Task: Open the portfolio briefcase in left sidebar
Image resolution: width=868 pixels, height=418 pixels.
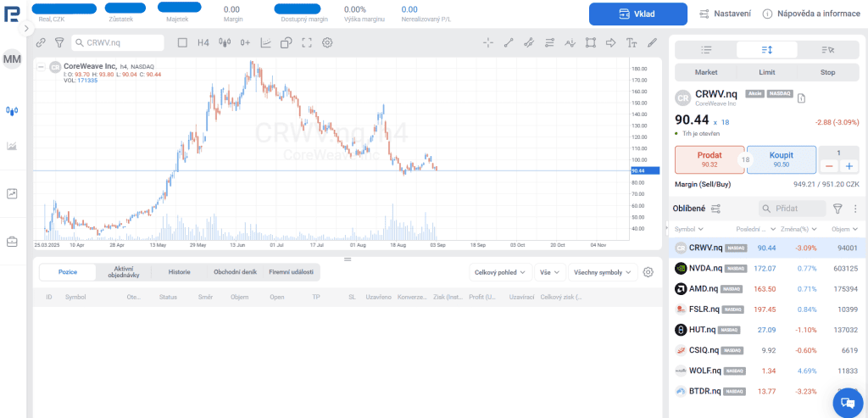Action: click(x=13, y=242)
